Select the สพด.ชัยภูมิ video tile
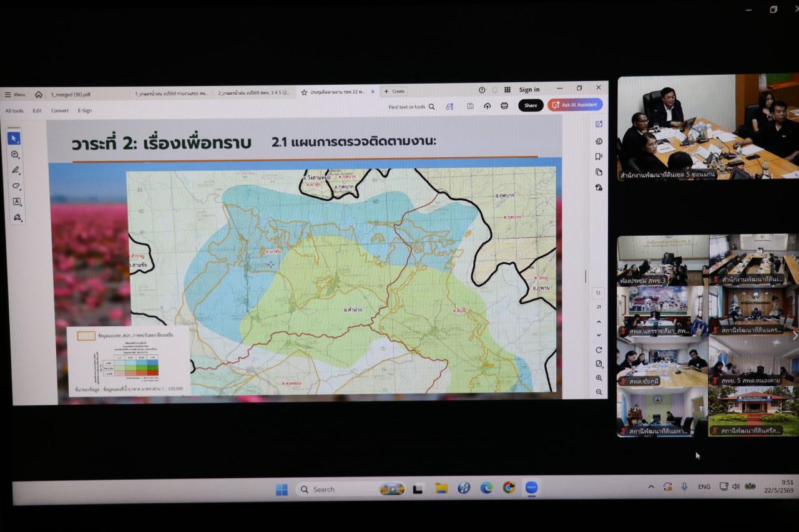The height and width of the screenshot is (532, 799). (x=663, y=362)
